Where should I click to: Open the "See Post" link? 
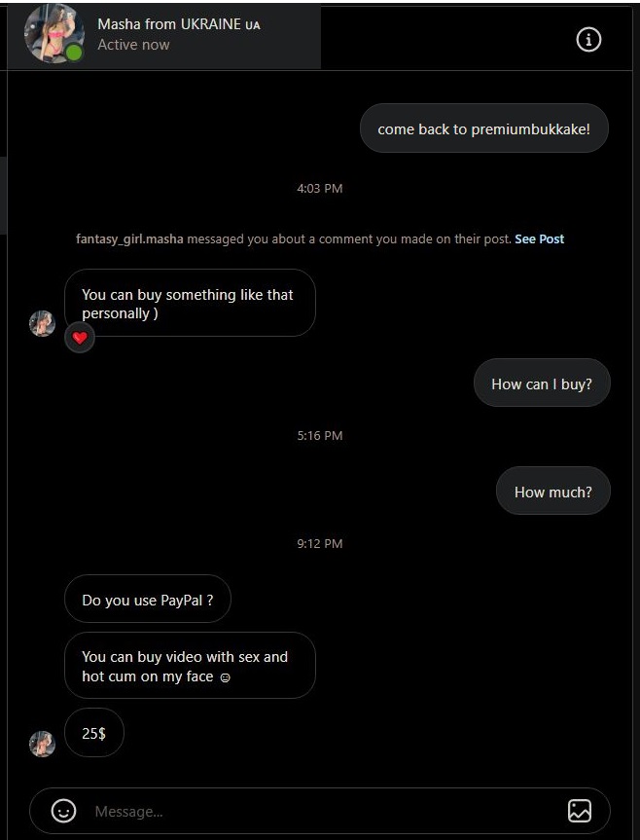(539, 238)
